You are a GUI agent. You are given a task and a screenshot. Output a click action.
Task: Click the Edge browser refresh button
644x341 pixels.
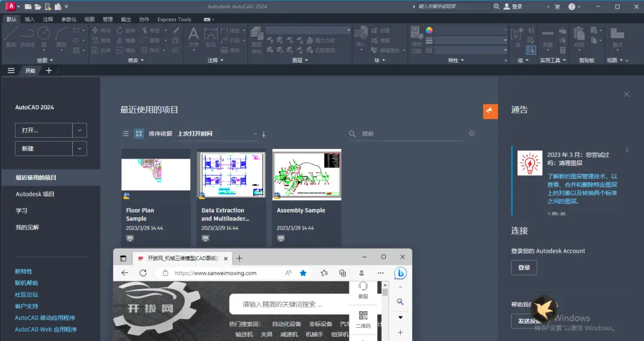coord(143,273)
